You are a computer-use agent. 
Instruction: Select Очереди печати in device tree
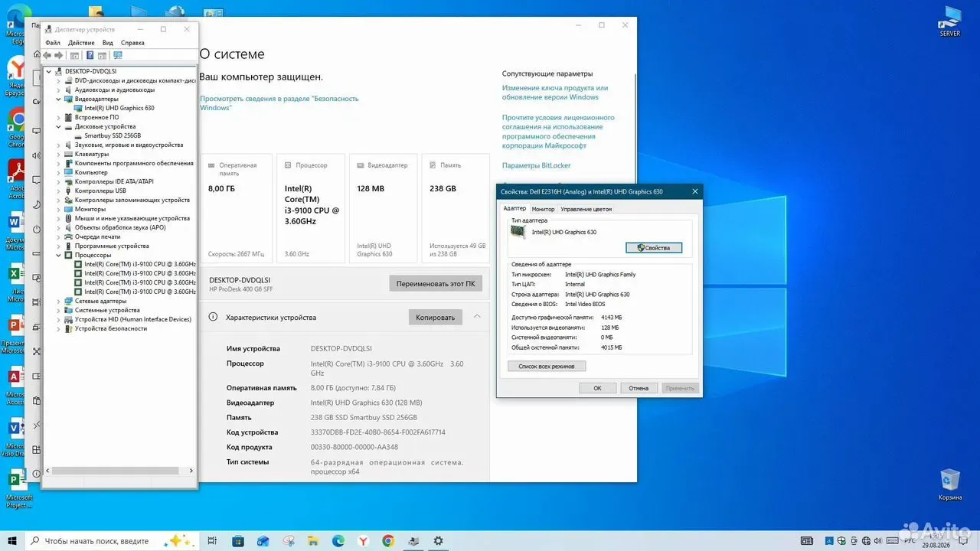click(97, 236)
